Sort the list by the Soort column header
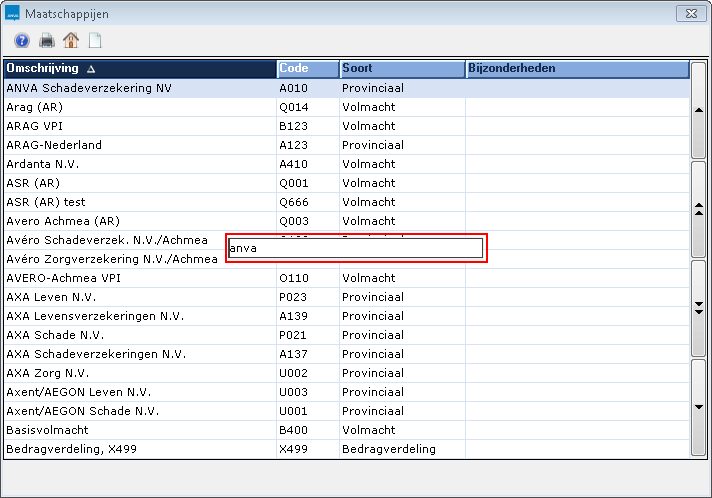This screenshot has height=498, width=712. click(x=401, y=69)
